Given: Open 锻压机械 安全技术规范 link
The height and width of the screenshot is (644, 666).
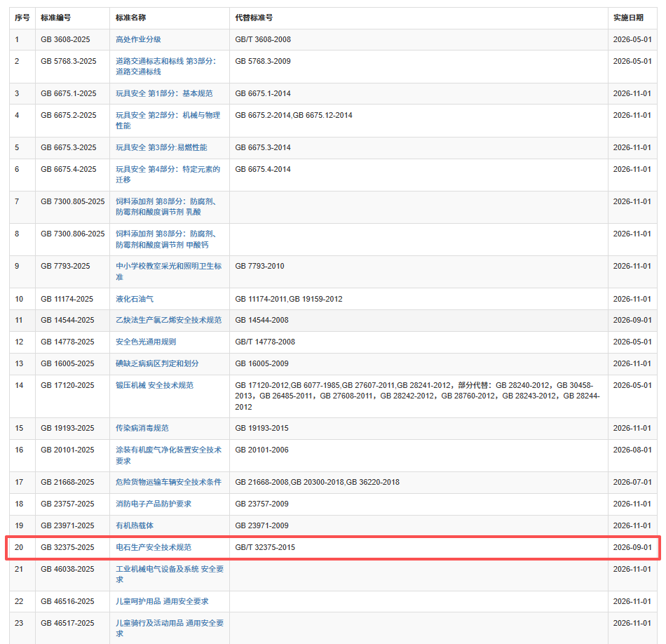Looking at the screenshot, I should 154,385.
